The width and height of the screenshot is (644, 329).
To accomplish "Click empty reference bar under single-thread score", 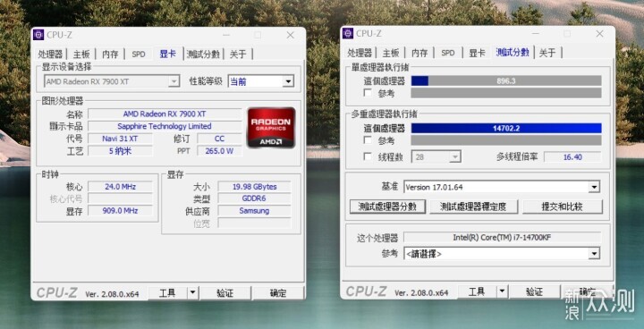I will [x=506, y=93].
